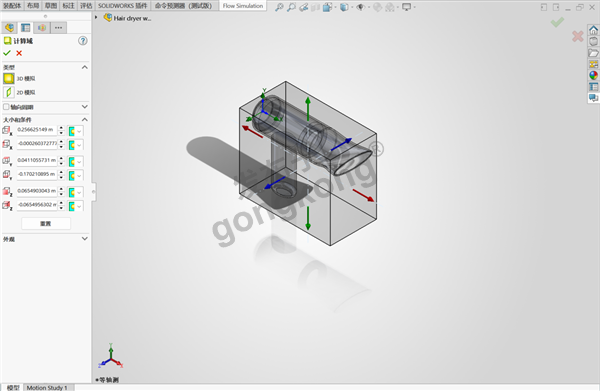Click the view triad orientation indicator
Image resolution: width=600 pixels, height=391 pixels.
tap(110, 356)
